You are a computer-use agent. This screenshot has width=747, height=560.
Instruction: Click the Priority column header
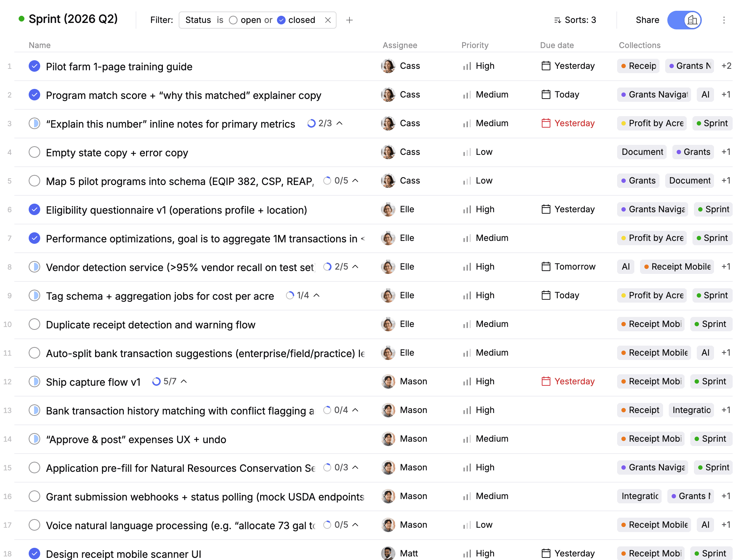pyautogui.click(x=475, y=45)
